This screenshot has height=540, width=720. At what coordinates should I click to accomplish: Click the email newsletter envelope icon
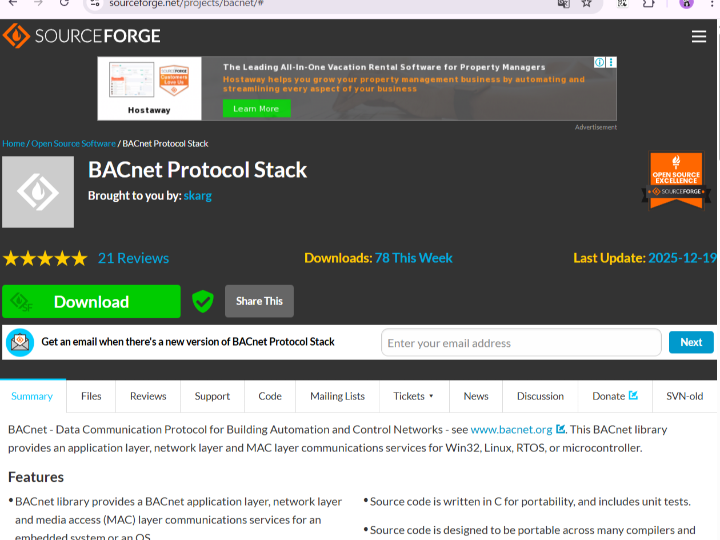(x=20, y=342)
